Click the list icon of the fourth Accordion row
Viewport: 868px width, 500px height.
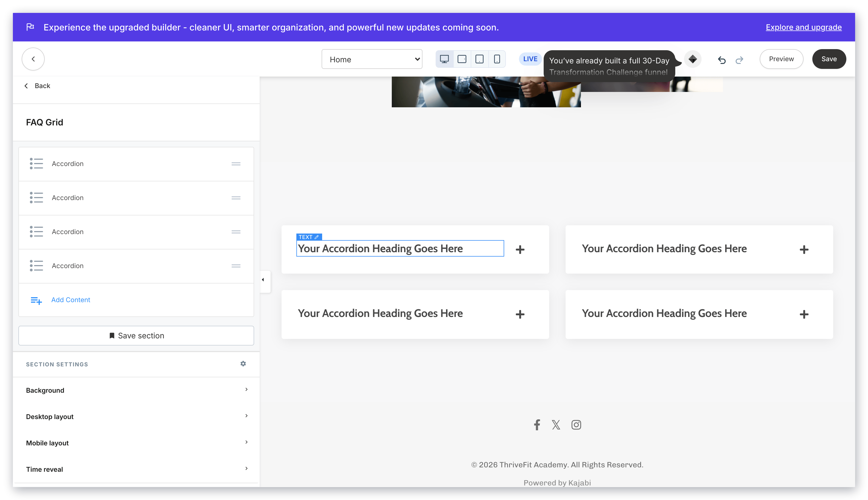click(36, 266)
